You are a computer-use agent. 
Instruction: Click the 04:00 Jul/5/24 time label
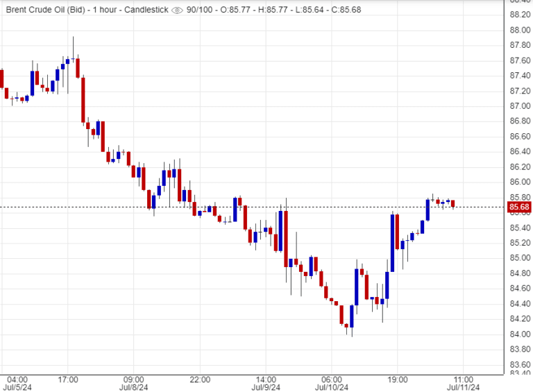[17, 384]
